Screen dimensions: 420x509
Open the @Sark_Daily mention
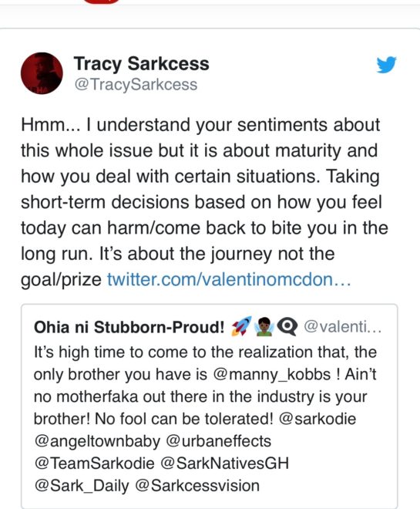click(x=82, y=486)
